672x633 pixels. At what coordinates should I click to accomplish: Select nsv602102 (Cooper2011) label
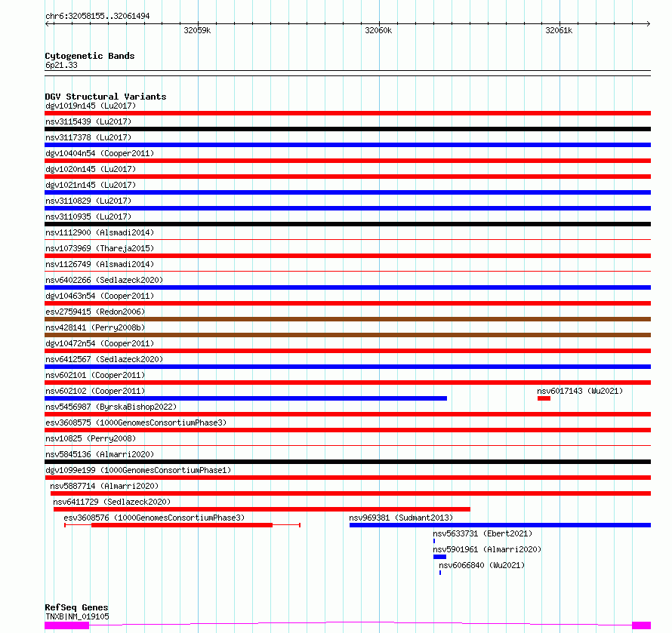point(95,391)
